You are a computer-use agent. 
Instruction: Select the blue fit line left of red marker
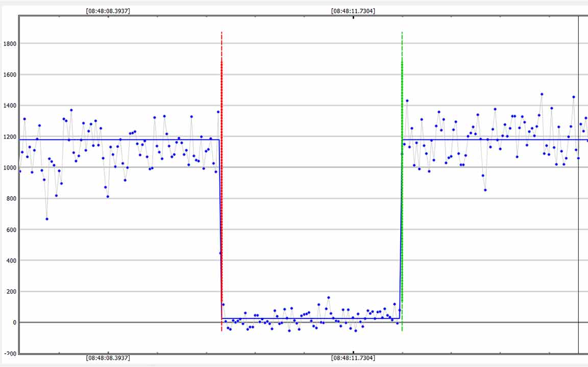pos(119,140)
